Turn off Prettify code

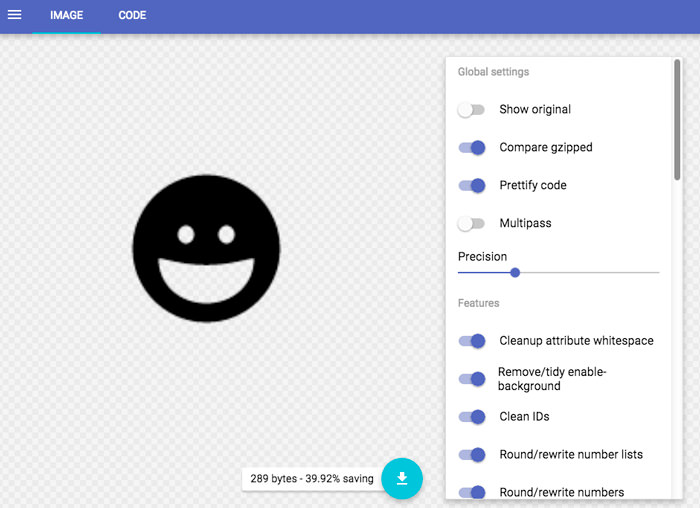coord(471,186)
